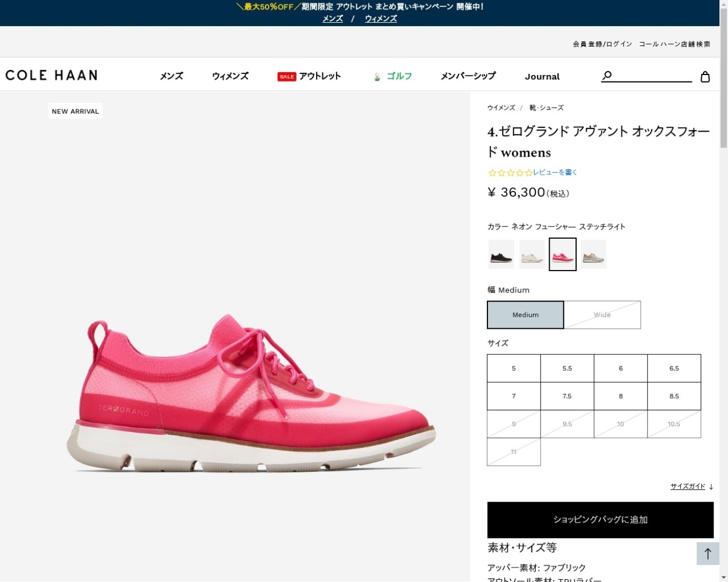Choose size 6

pos(621,368)
